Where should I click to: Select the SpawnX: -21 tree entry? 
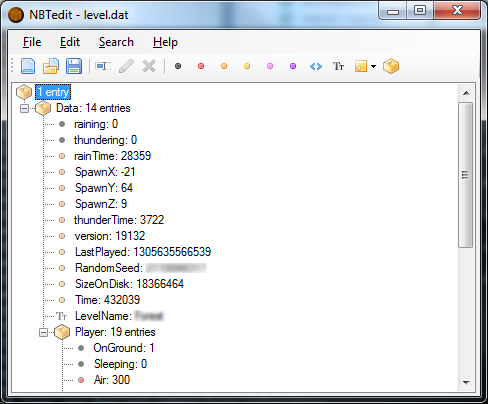(105, 172)
